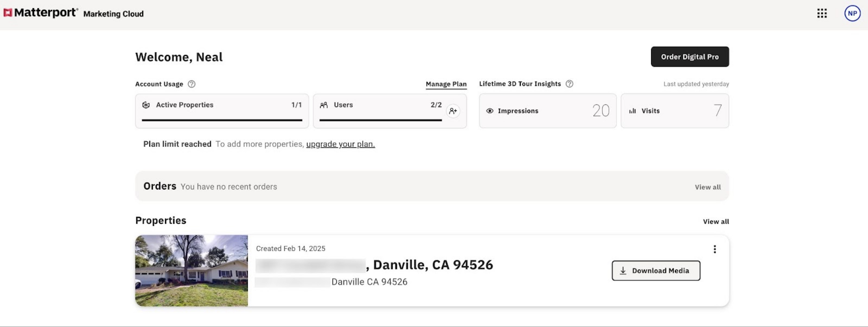Follow the upgrade your plan link

(340, 144)
